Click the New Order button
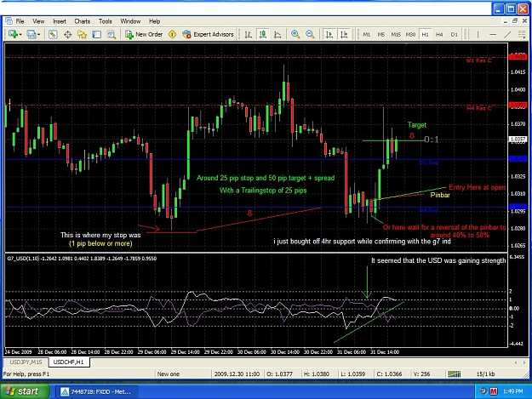Image resolution: width=532 pixels, height=399 pixels. (144, 34)
